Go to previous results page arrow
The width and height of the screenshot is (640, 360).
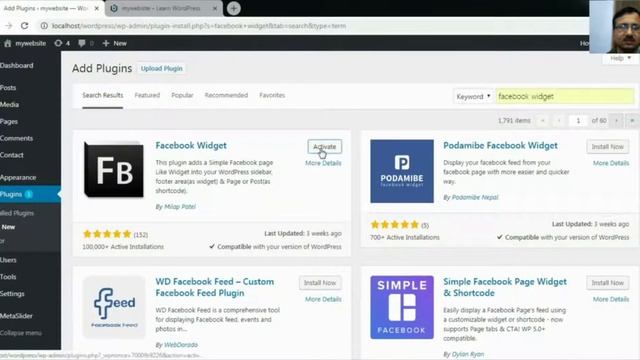pos(559,120)
